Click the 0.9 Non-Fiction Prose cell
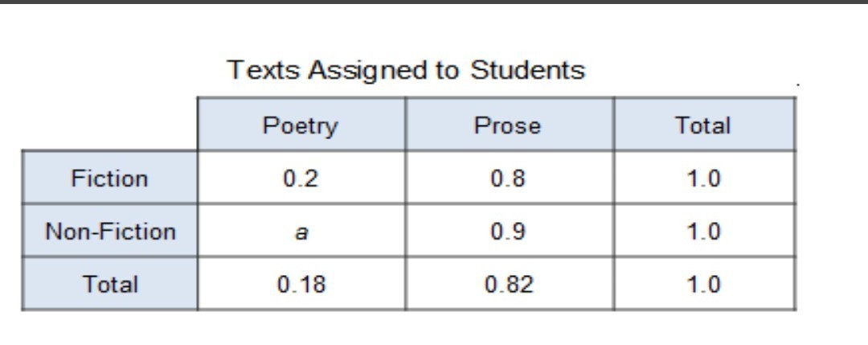 (x=509, y=230)
